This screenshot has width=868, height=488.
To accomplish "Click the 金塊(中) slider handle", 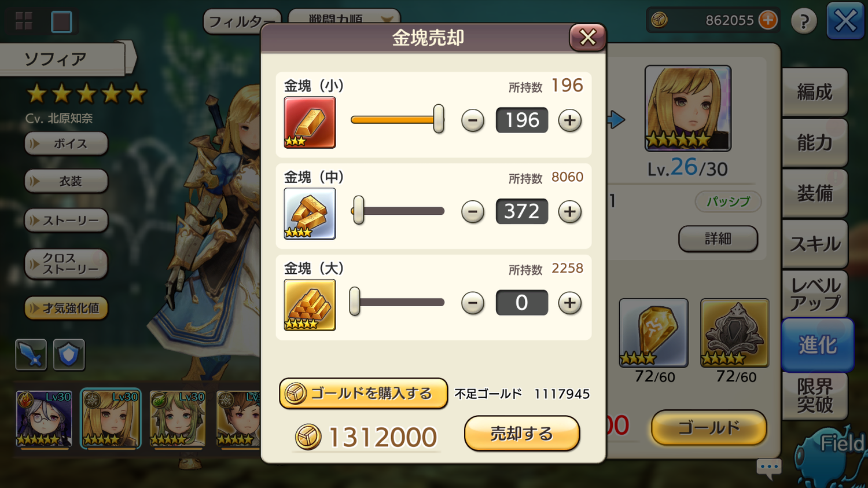I will (x=358, y=210).
